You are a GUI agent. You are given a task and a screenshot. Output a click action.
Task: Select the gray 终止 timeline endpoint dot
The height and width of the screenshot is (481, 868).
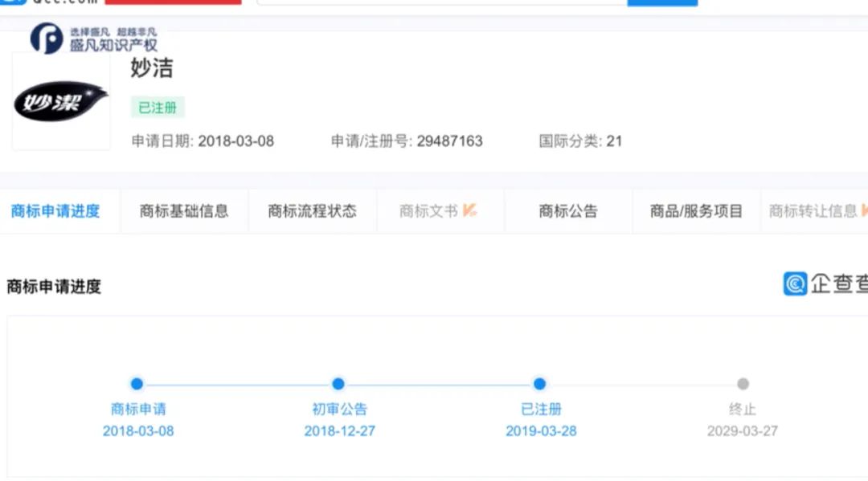pos(741,385)
